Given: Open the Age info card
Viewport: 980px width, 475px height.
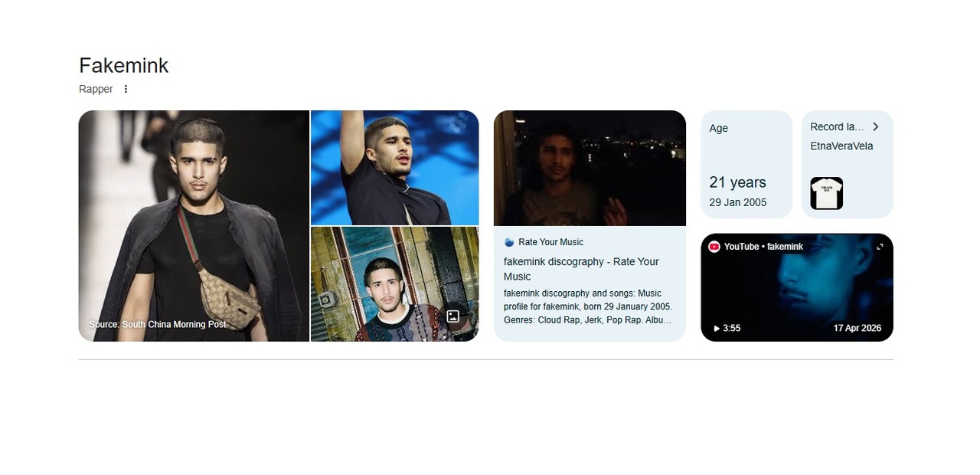Looking at the screenshot, I should click(746, 165).
